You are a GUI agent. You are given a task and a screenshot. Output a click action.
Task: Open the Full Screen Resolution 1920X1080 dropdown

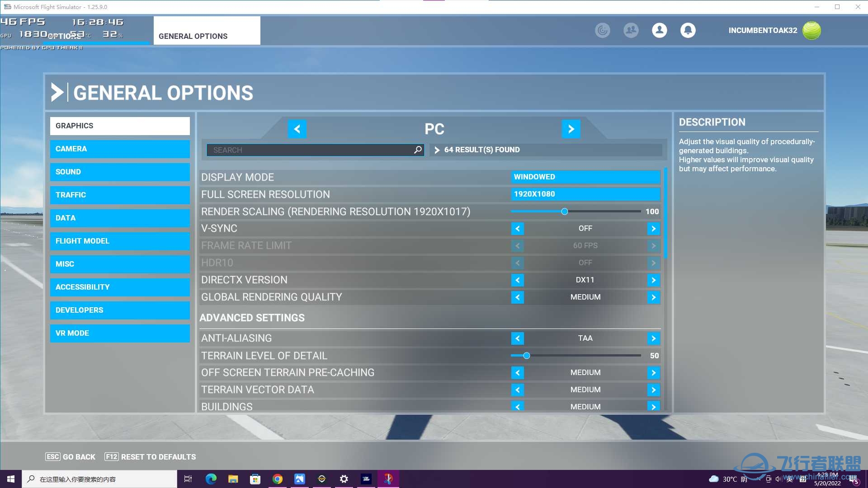tap(585, 194)
